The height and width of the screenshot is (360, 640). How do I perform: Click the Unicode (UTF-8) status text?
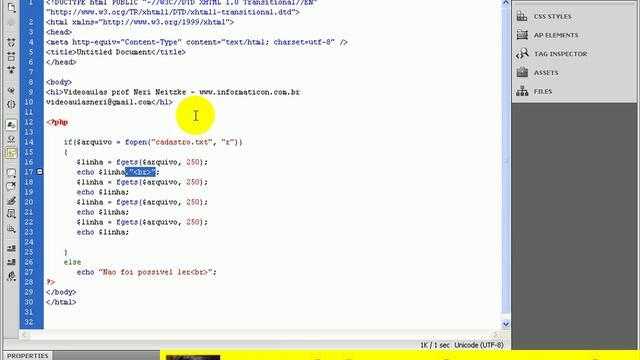pos(479,345)
